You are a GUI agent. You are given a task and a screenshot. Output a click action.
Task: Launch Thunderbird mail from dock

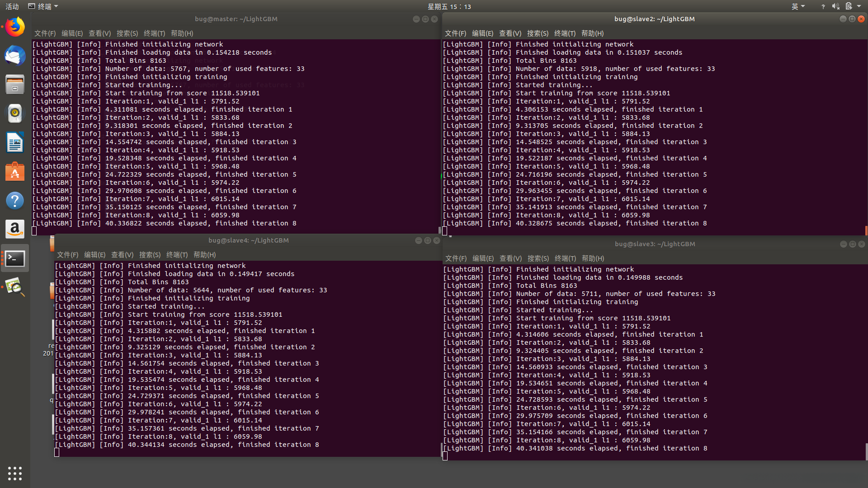tap(15, 56)
